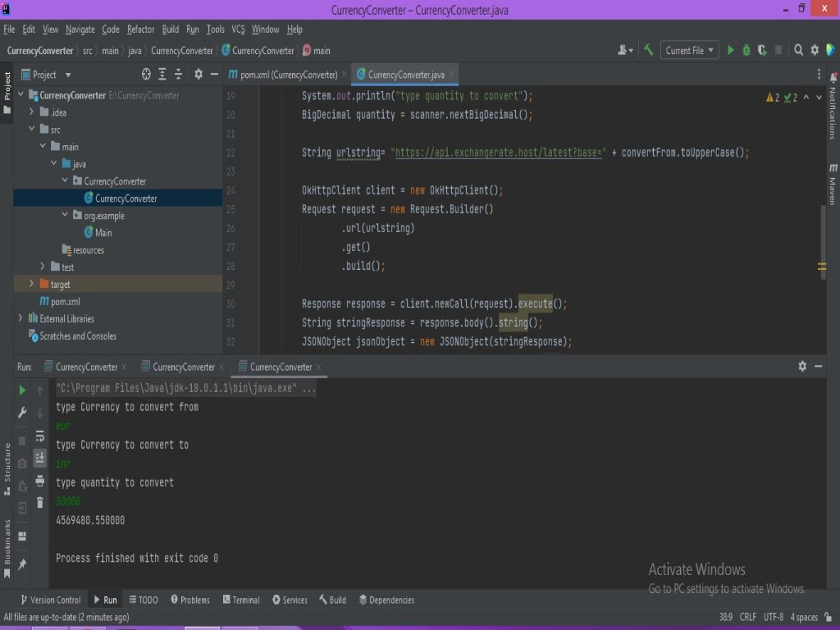Screen dimensions: 840x630
Task: Build project with the hammer icon
Action: tap(648, 50)
